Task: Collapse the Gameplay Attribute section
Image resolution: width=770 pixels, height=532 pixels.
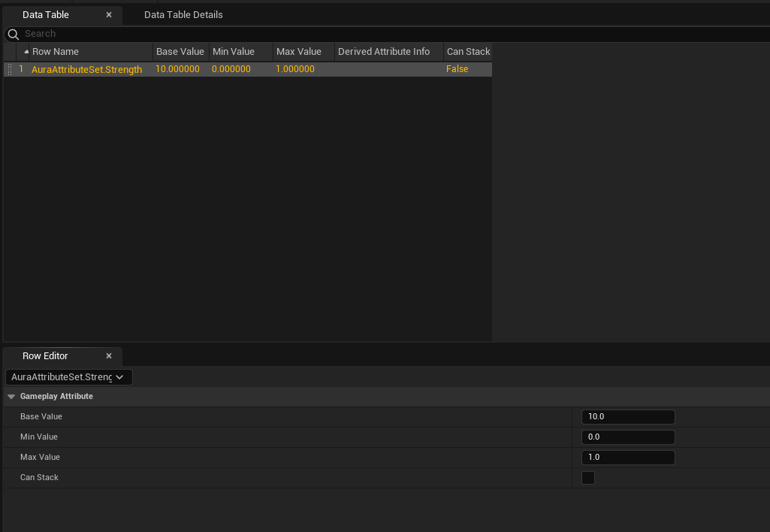Action: [11, 396]
